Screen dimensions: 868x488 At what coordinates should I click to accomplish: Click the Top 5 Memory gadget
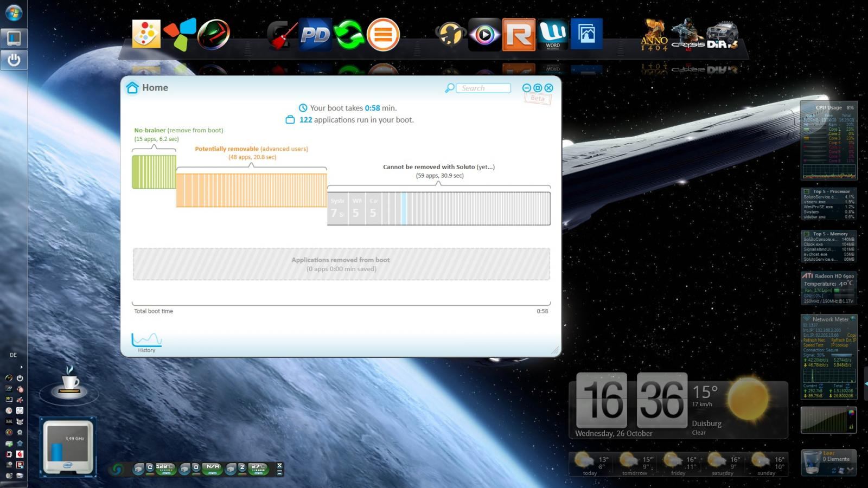[829, 247]
